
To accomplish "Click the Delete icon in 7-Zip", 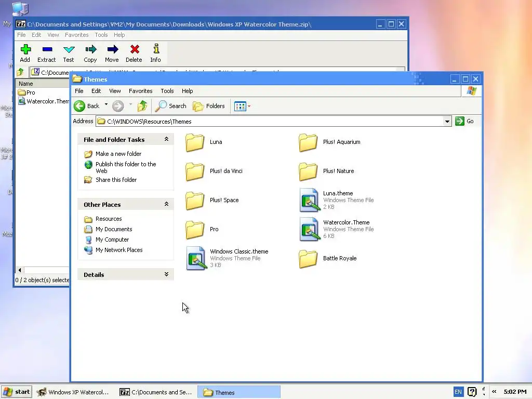I will tap(135, 49).
